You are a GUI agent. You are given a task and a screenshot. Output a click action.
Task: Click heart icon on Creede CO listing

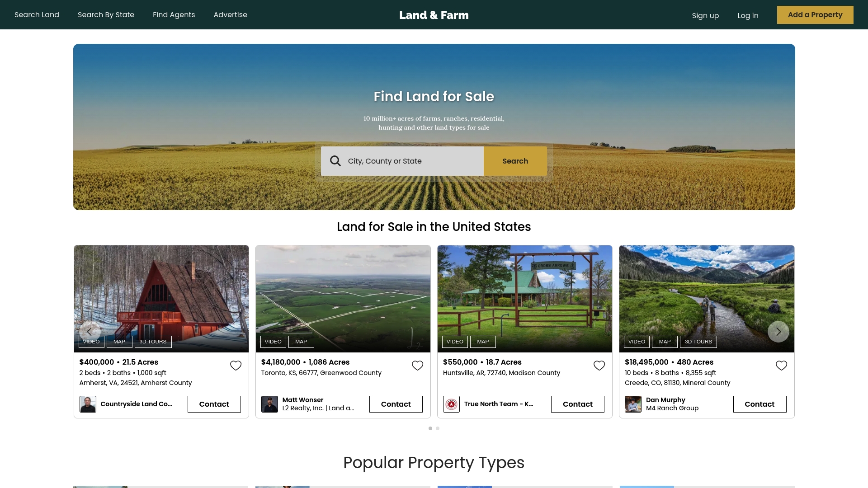pyautogui.click(x=781, y=366)
